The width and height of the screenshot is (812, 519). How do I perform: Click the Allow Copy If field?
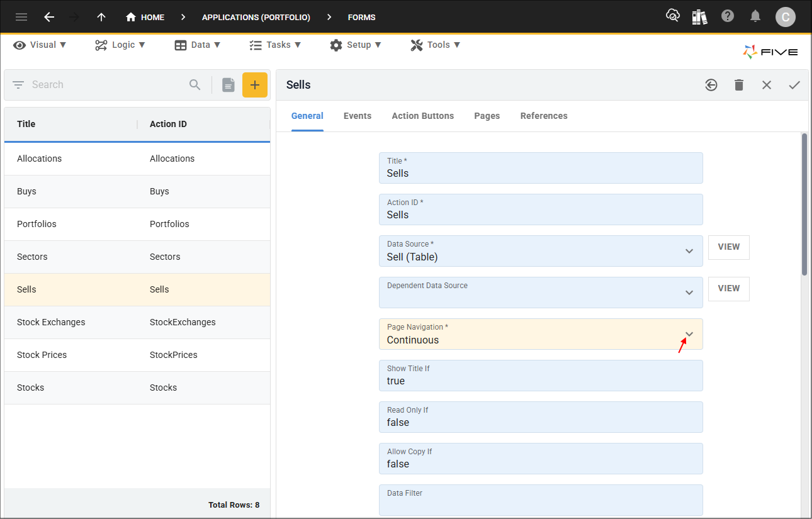(x=541, y=459)
